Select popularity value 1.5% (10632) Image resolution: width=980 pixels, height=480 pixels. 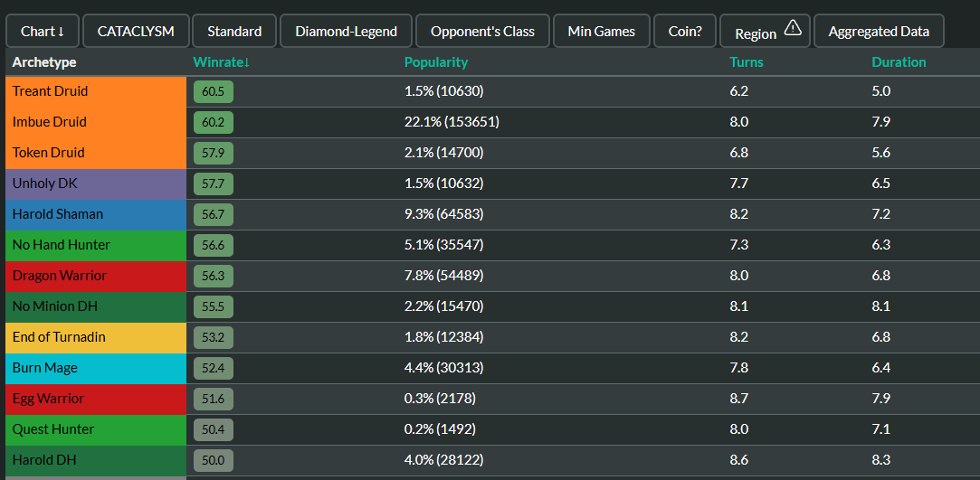443,184
